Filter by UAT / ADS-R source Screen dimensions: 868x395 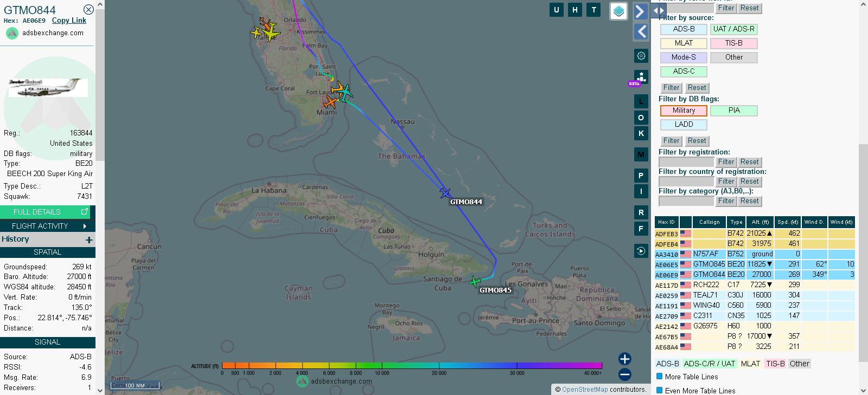(x=734, y=29)
